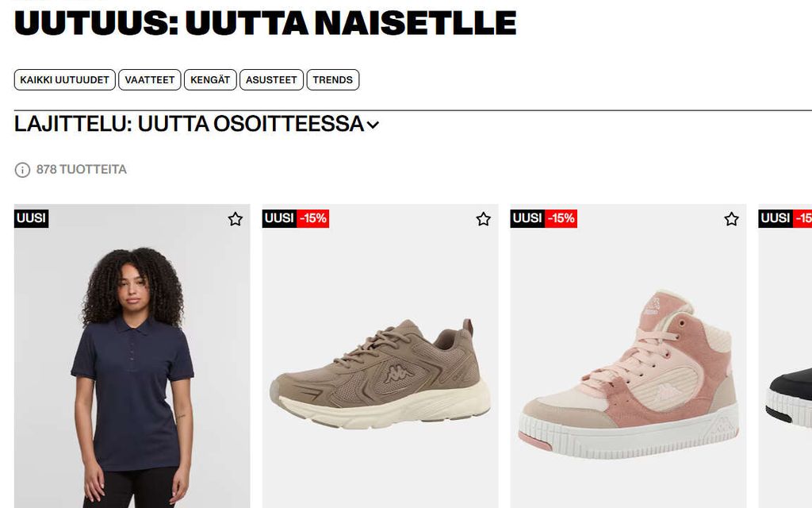The height and width of the screenshot is (508, 812).
Task: Click the -15% badge on pink high-top
Action: tap(561, 218)
